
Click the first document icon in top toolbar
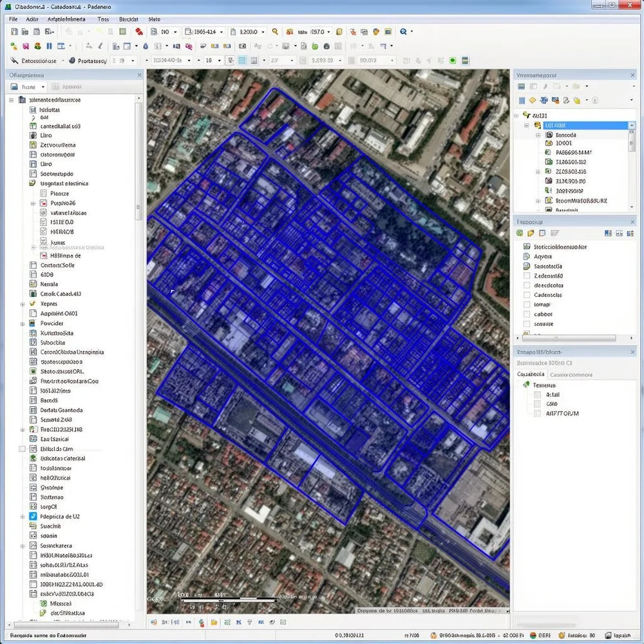point(14,32)
